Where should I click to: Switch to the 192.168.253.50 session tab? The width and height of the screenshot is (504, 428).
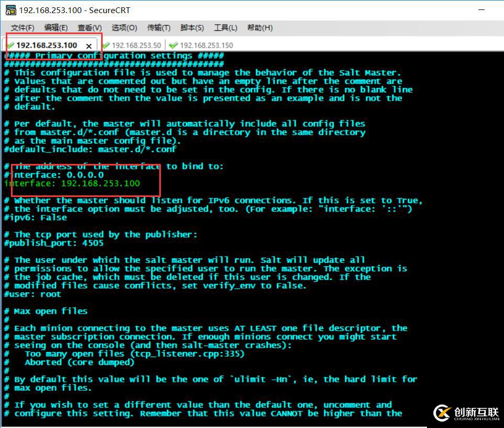click(136, 45)
